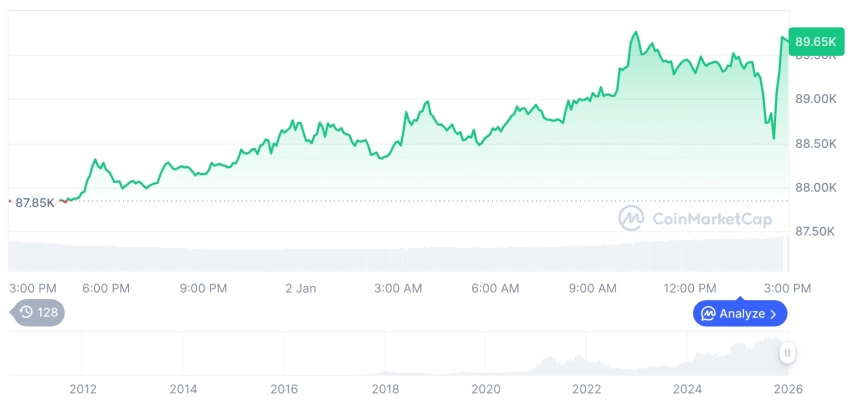
Task: Select year 2018 on the range timeline
Action: (385, 388)
